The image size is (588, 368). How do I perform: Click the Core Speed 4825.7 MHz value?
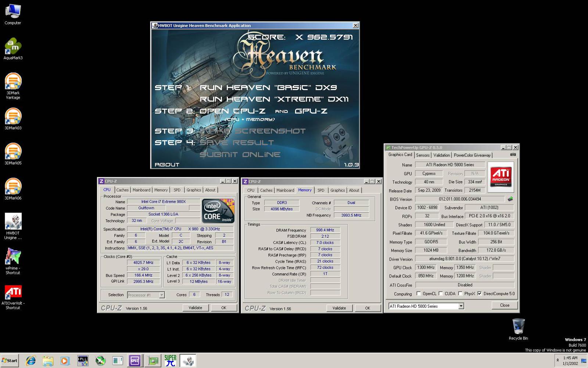point(143,263)
